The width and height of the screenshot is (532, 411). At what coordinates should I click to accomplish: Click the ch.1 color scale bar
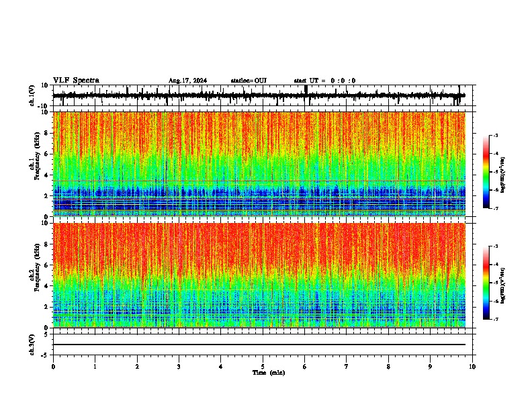point(486,172)
